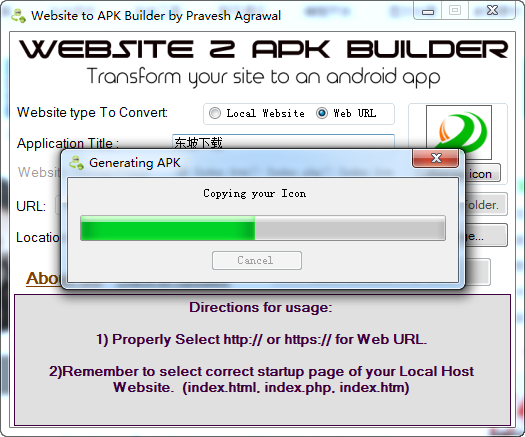The image size is (525, 437).
Task: Click the Copying your Icon status text
Action: point(255,194)
